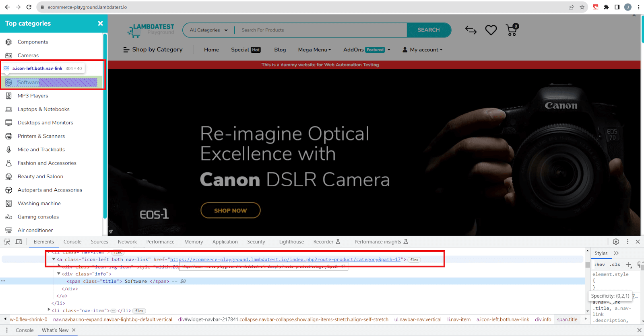Open the shopping cart icon
644x336 pixels.
[x=512, y=30]
